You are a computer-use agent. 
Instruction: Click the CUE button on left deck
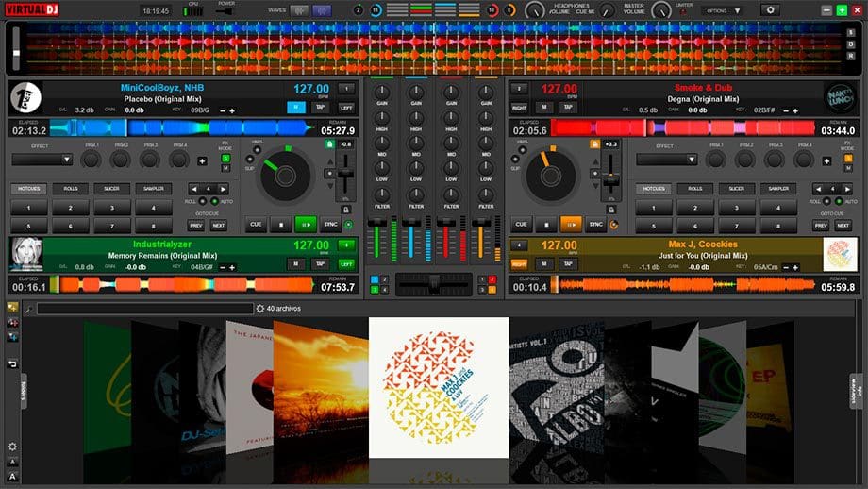256,225
